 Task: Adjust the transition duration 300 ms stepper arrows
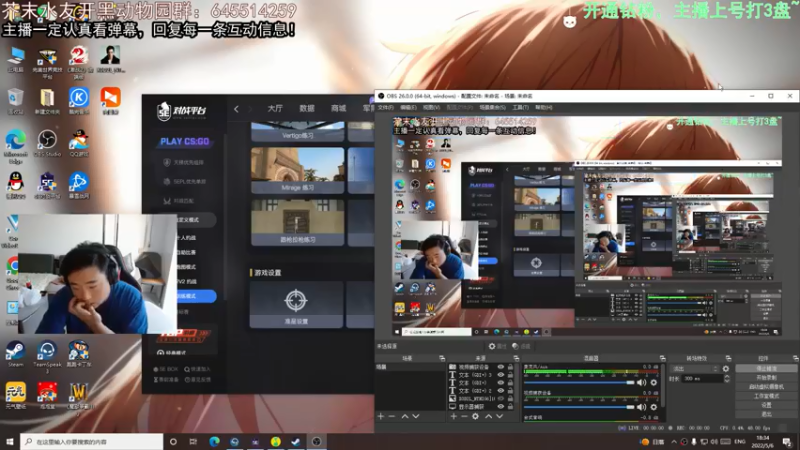pos(727,379)
